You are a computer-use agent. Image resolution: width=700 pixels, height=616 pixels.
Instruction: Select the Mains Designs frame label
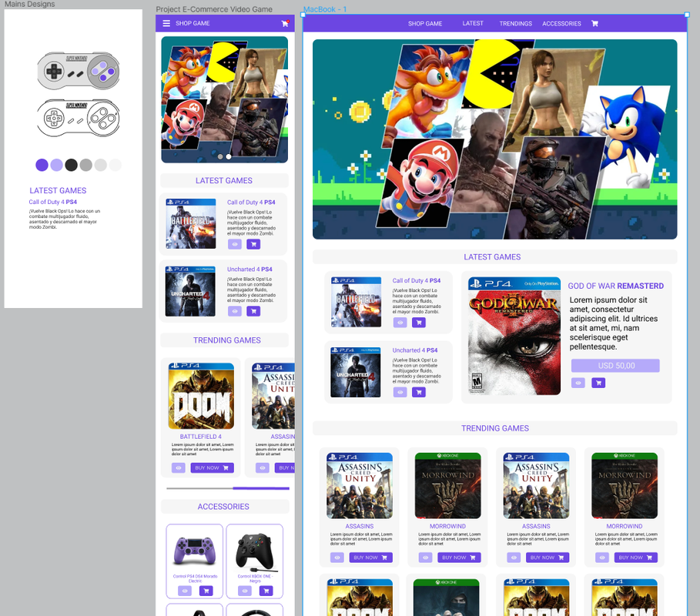[x=29, y=4]
